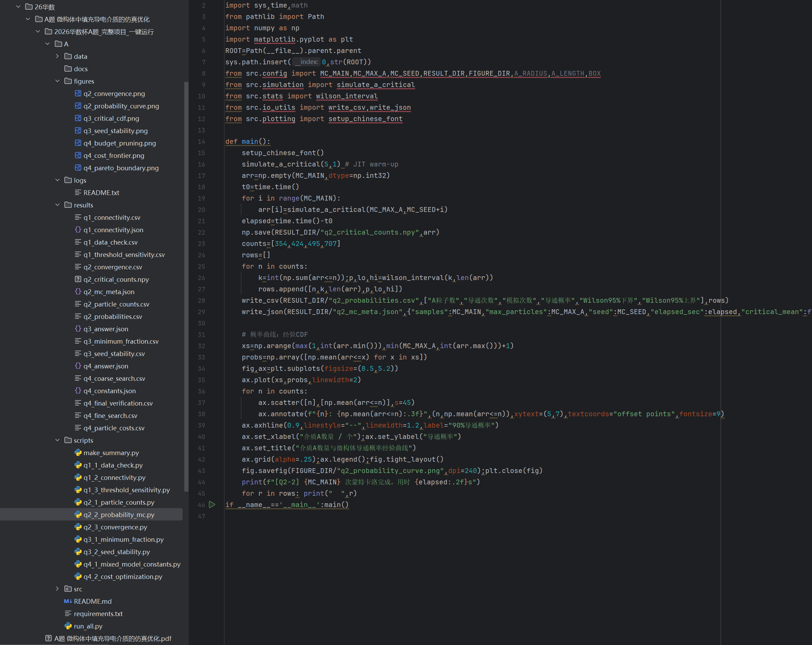Expand the data folder
Image resolution: width=812 pixels, height=645 pixels.
click(x=57, y=56)
